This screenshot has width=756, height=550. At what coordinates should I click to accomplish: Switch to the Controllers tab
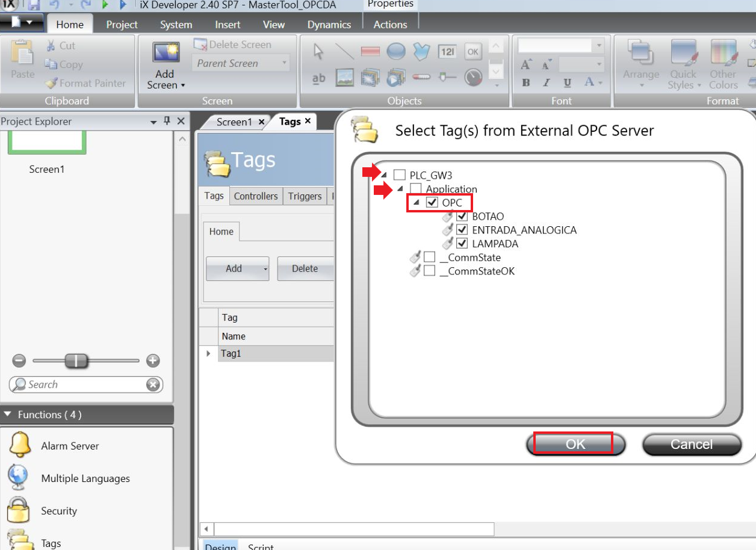click(x=255, y=196)
